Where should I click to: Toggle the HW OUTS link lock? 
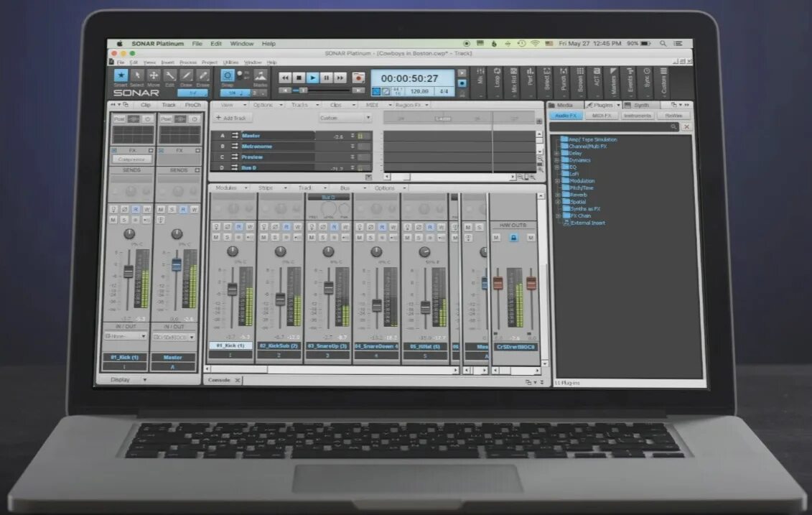(x=513, y=237)
